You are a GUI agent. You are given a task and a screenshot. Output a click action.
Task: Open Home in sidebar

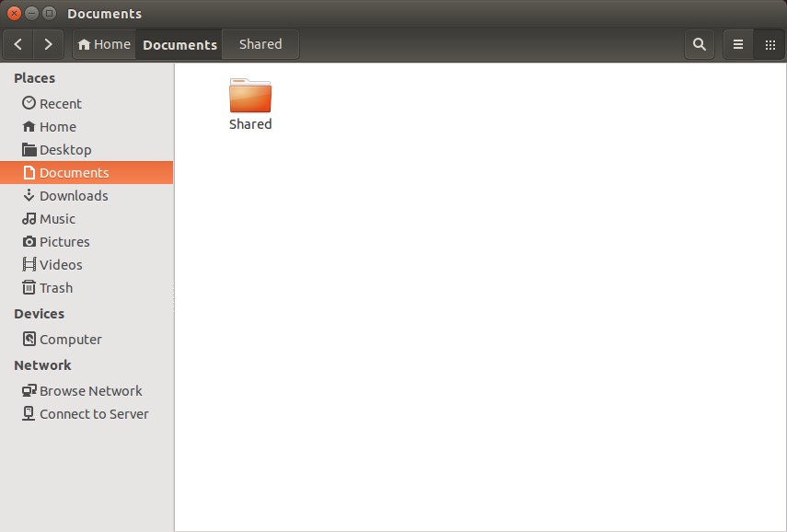coord(57,127)
